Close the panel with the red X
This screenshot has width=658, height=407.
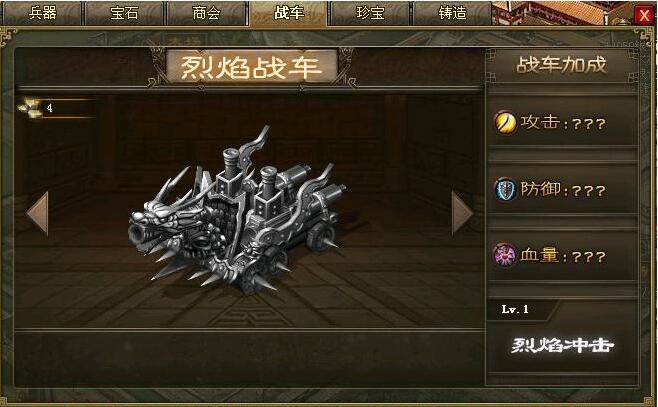tap(644, 16)
